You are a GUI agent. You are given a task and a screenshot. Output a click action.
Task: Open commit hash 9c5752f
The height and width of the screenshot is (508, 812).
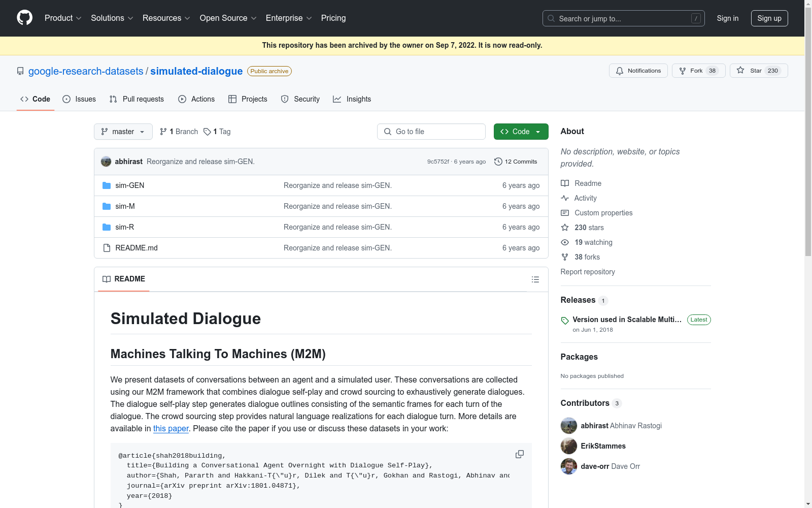pyautogui.click(x=438, y=162)
